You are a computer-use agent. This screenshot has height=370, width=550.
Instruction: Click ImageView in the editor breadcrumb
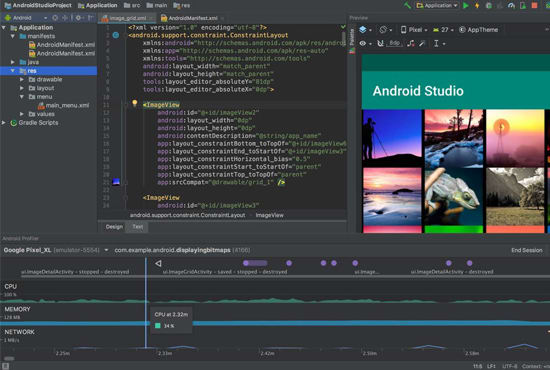[x=269, y=215]
